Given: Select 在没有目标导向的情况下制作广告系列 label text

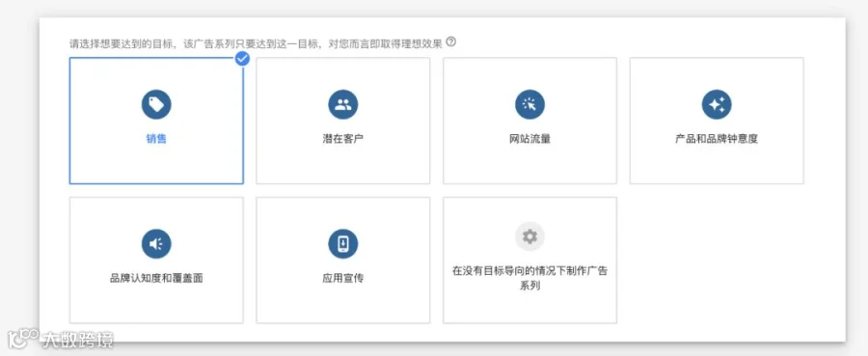Looking at the screenshot, I should (529, 279).
